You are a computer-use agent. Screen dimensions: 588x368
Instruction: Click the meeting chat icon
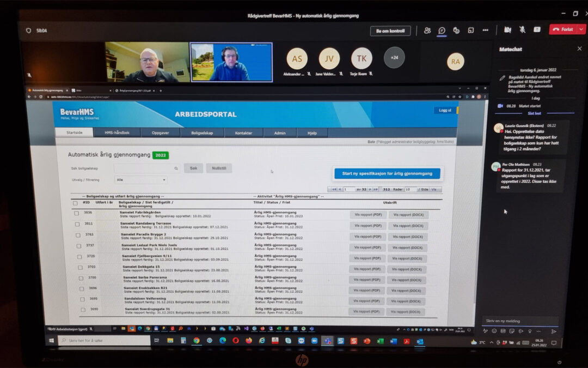[442, 30]
